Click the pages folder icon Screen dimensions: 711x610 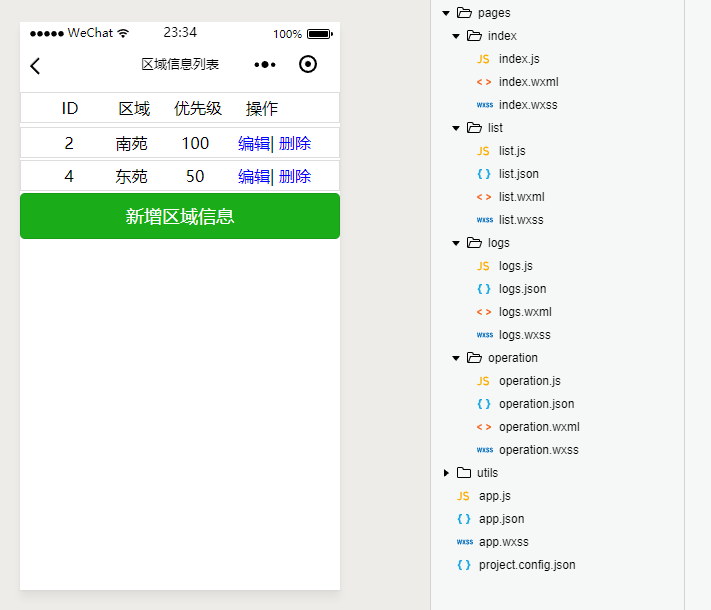pyautogui.click(x=464, y=13)
